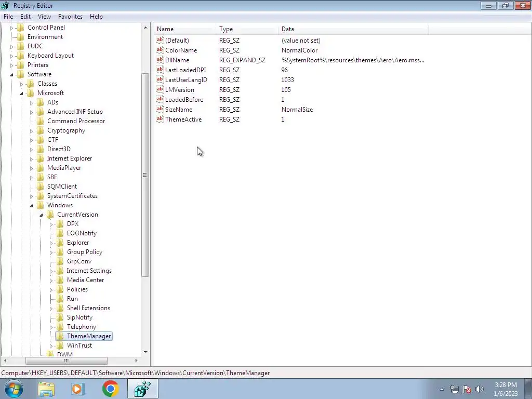Collapse the Software key

[x=11, y=74]
